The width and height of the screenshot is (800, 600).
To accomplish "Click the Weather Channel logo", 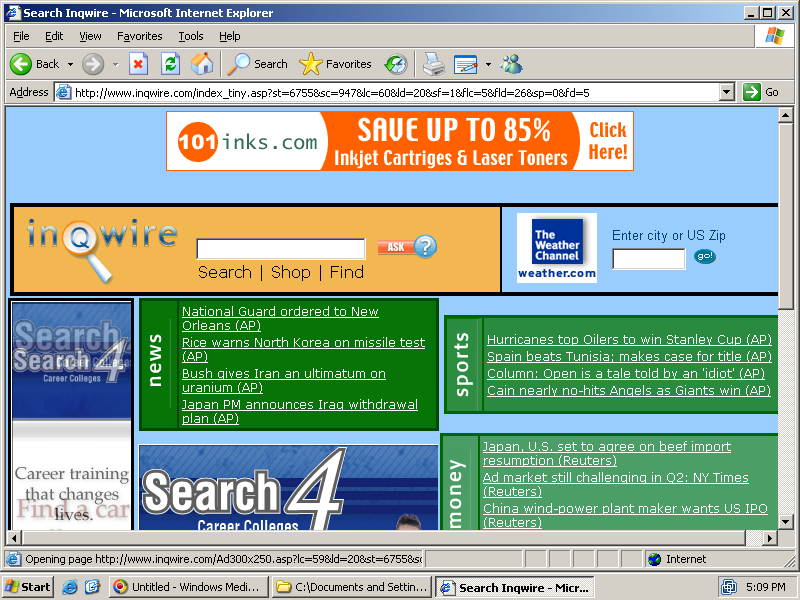I will [557, 247].
